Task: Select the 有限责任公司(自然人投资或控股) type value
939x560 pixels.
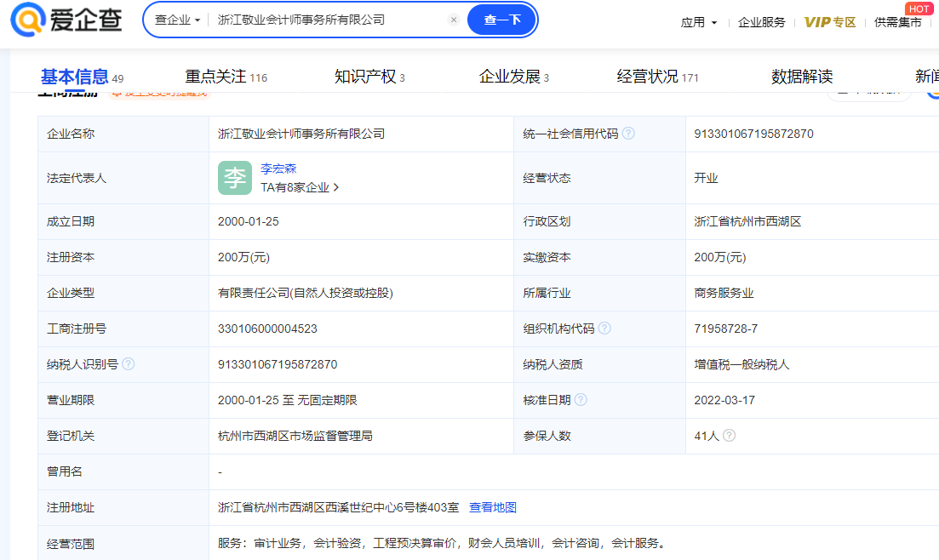Action: tap(306, 294)
